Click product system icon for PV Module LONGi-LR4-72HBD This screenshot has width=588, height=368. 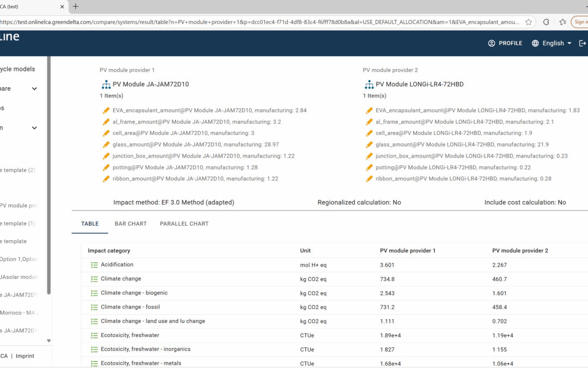point(369,85)
